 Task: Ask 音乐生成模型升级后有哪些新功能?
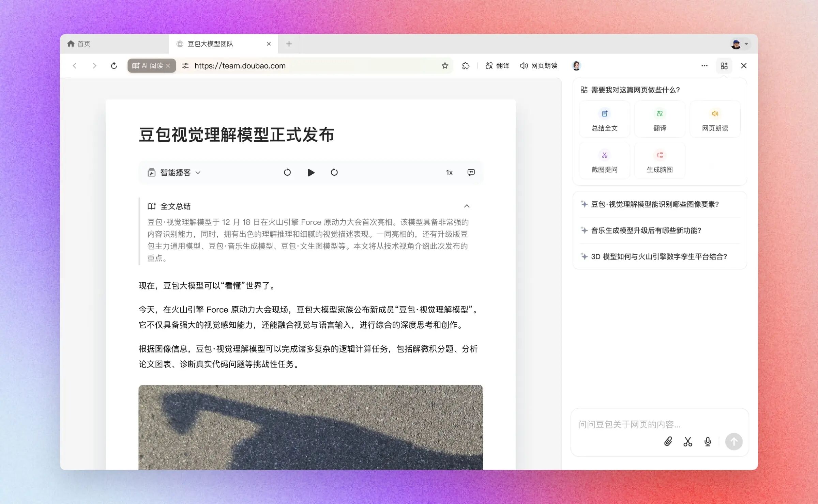[660, 230]
